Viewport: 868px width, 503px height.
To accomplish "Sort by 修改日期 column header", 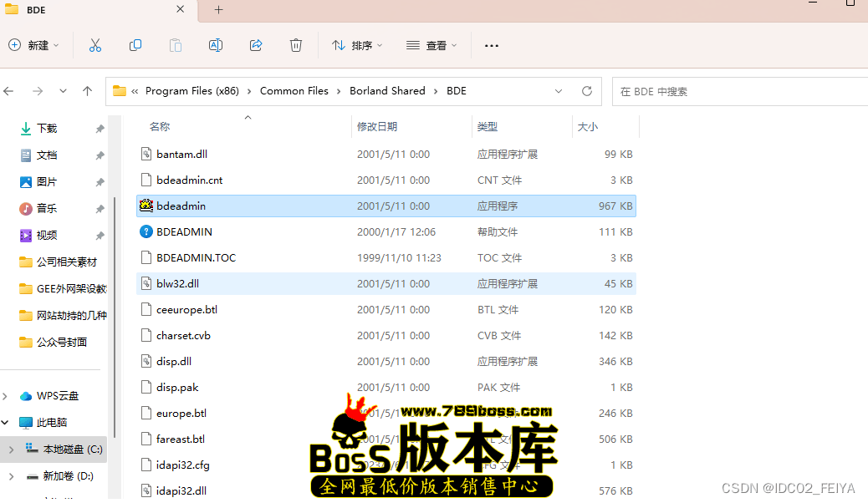I will 377,127.
